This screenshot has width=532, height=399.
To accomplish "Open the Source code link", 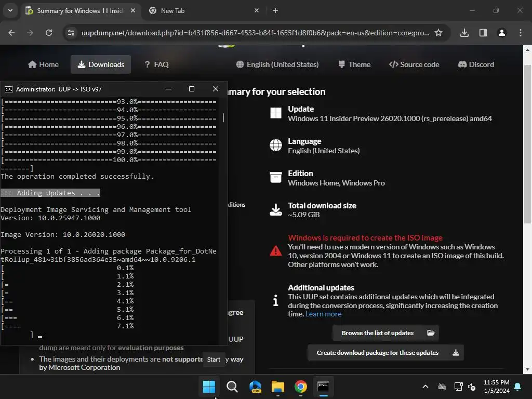I will (414, 64).
